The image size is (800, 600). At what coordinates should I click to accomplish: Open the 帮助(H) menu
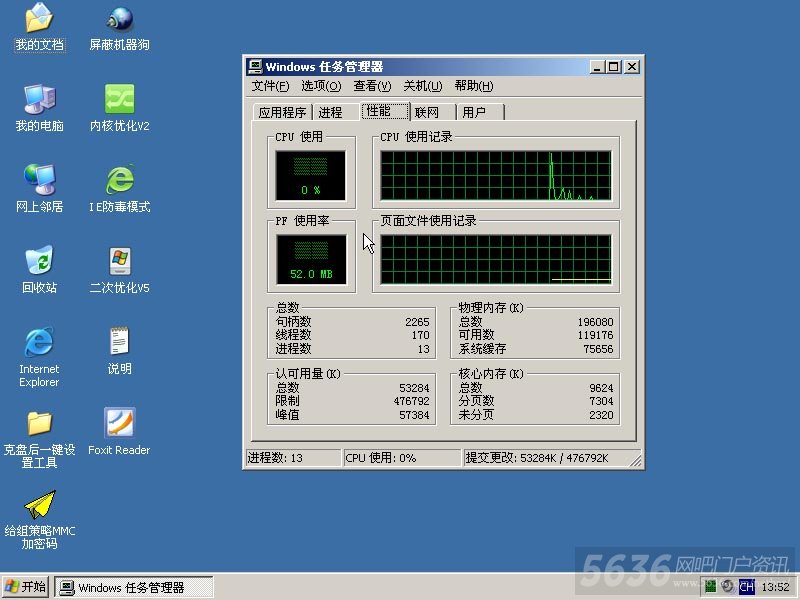click(474, 86)
